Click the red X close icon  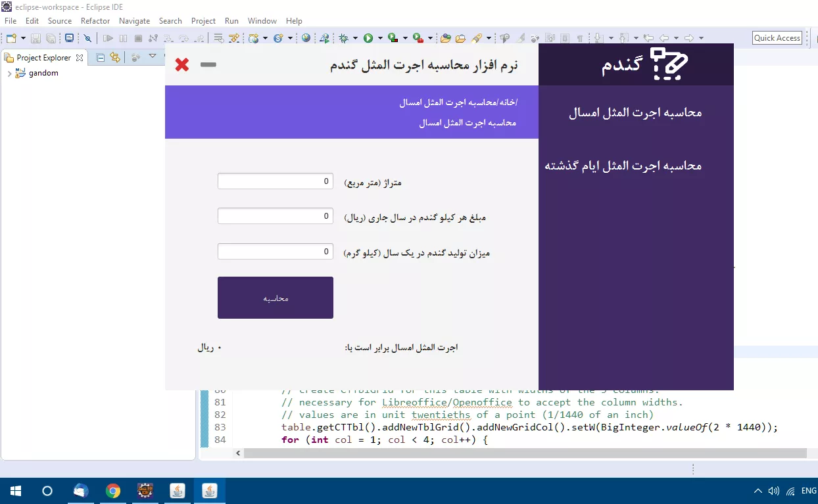point(182,64)
